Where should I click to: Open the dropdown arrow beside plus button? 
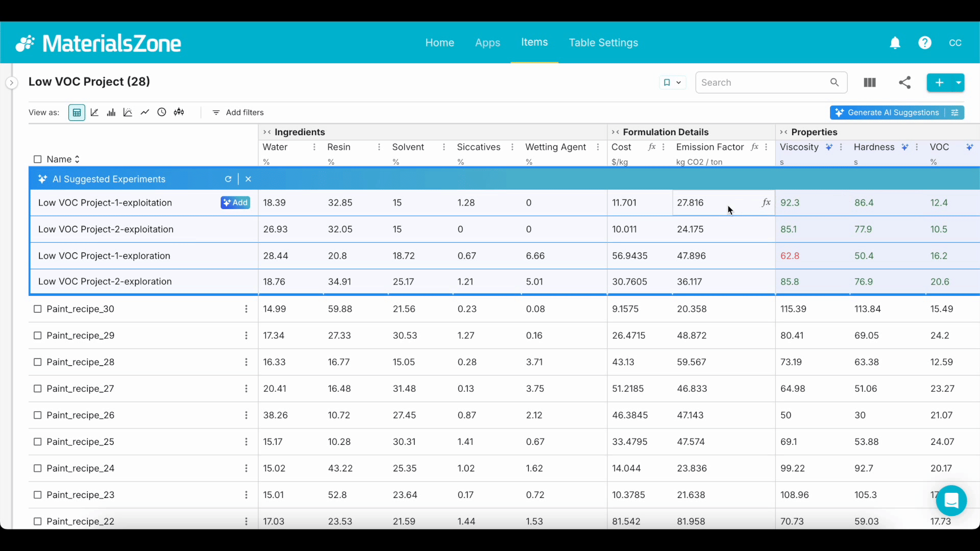click(958, 83)
